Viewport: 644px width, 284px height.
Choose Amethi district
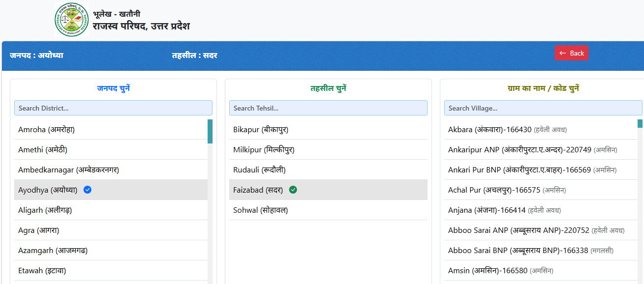click(43, 150)
